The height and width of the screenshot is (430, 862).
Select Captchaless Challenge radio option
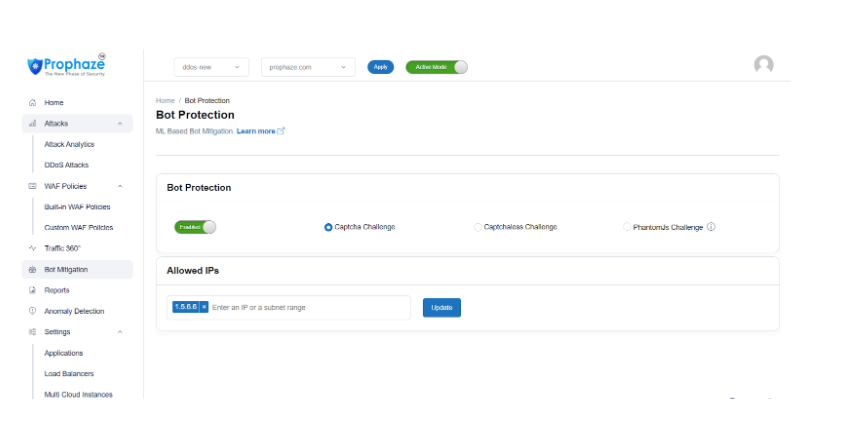pyautogui.click(x=478, y=227)
